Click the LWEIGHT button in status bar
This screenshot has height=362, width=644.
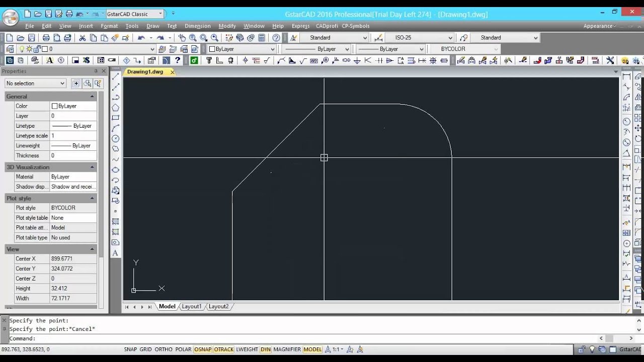click(247, 349)
